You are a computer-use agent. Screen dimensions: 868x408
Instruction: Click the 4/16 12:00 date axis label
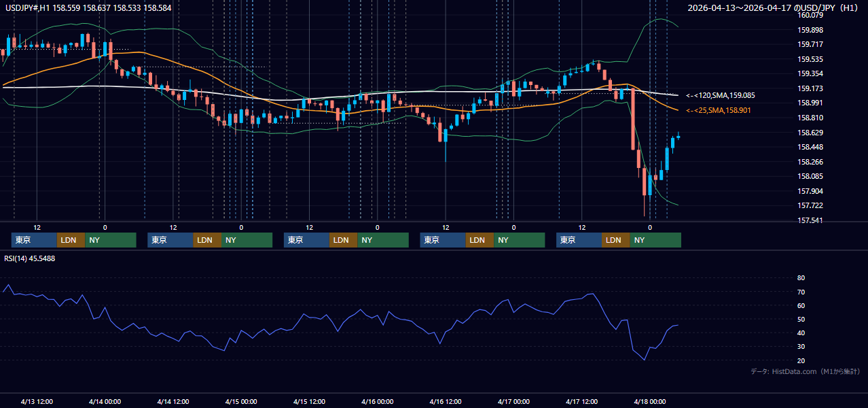(x=446, y=401)
